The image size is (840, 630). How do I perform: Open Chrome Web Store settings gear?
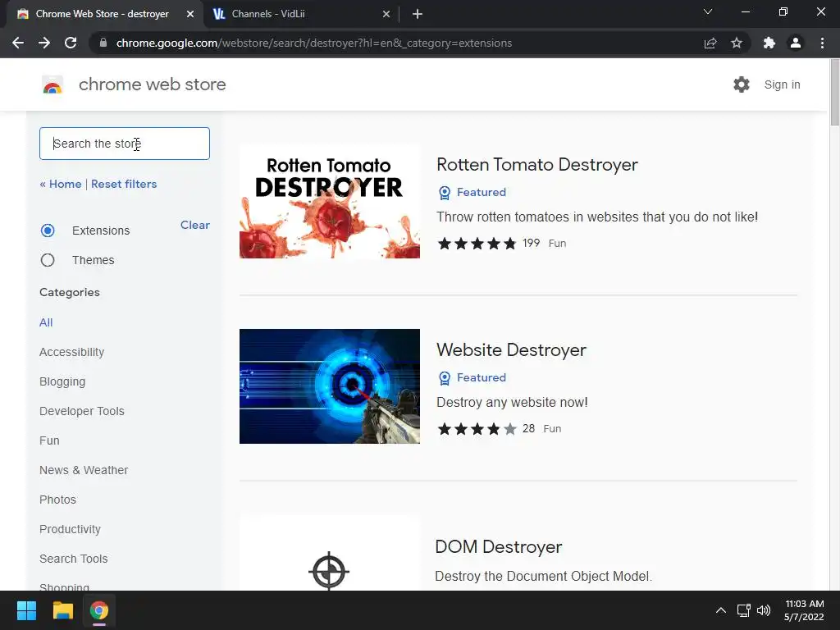click(742, 84)
